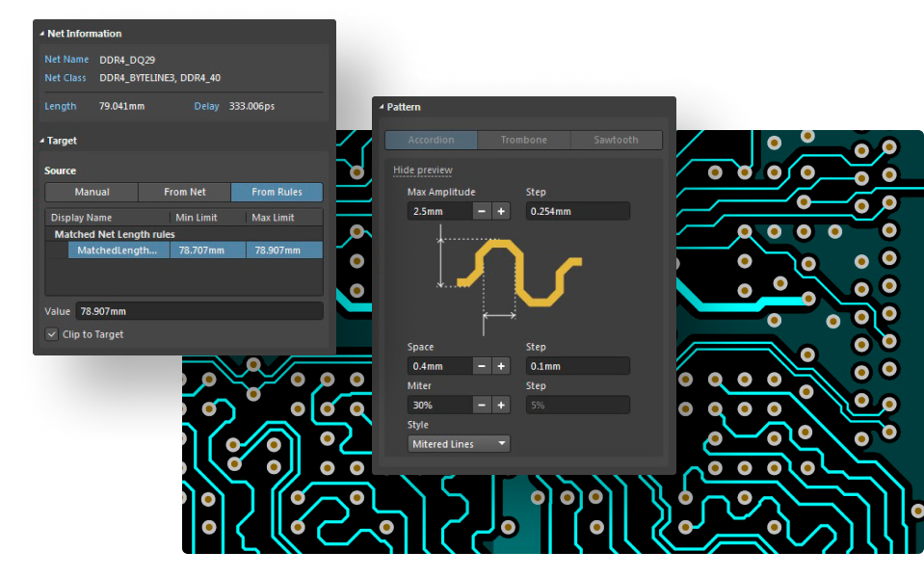Switch source to From Net
The image size is (924, 578).
[x=185, y=192]
